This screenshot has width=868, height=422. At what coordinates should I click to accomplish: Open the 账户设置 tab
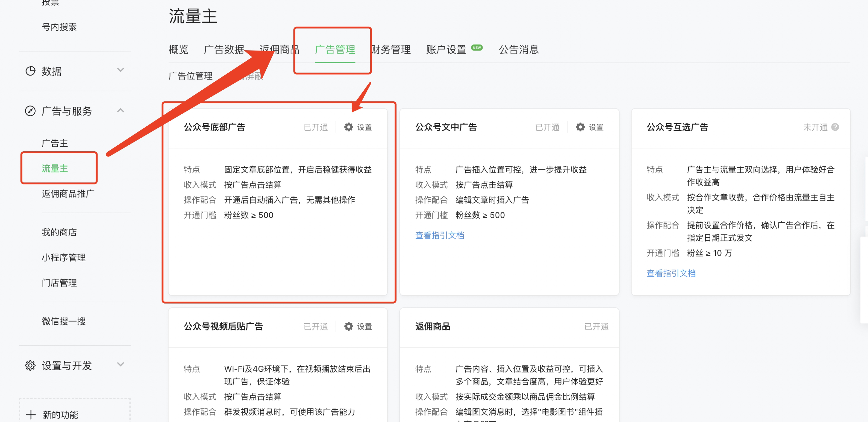point(446,50)
